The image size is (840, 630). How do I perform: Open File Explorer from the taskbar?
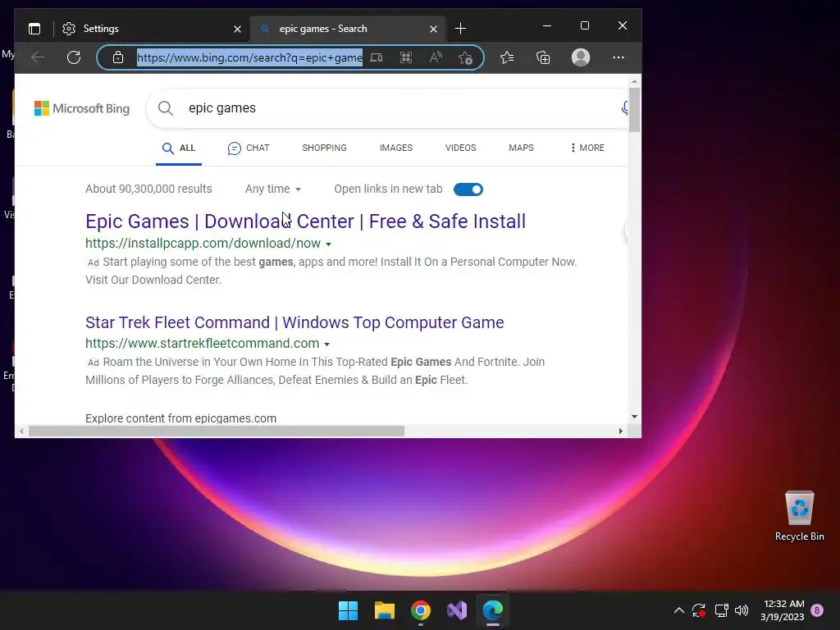pos(385,610)
